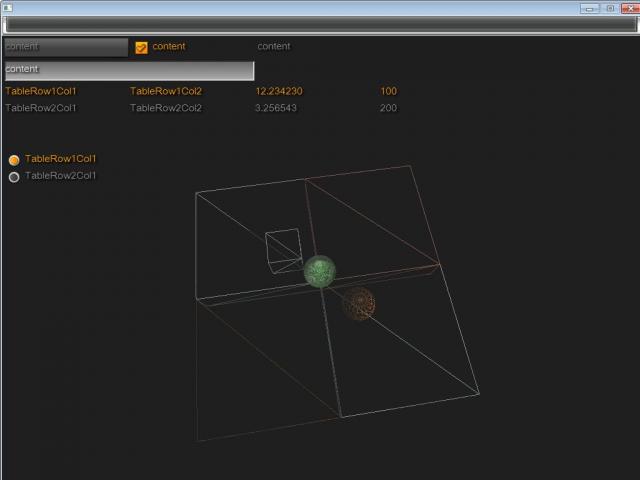
Task: Click the dark content button at top left
Action: coord(66,47)
